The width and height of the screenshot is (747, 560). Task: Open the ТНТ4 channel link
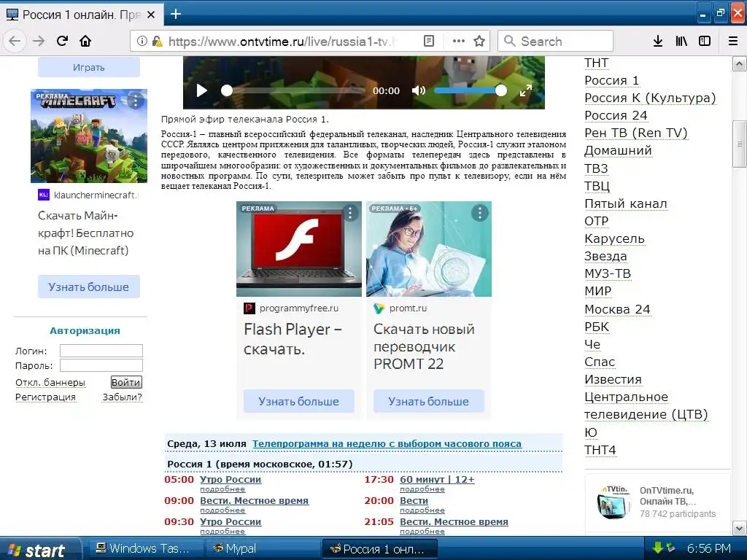[600, 450]
